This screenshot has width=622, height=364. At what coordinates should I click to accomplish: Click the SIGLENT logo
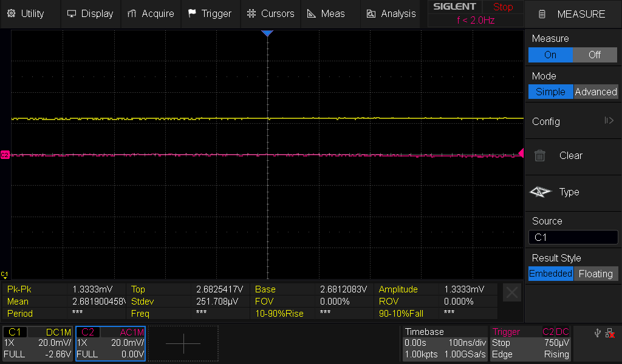(454, 6)
